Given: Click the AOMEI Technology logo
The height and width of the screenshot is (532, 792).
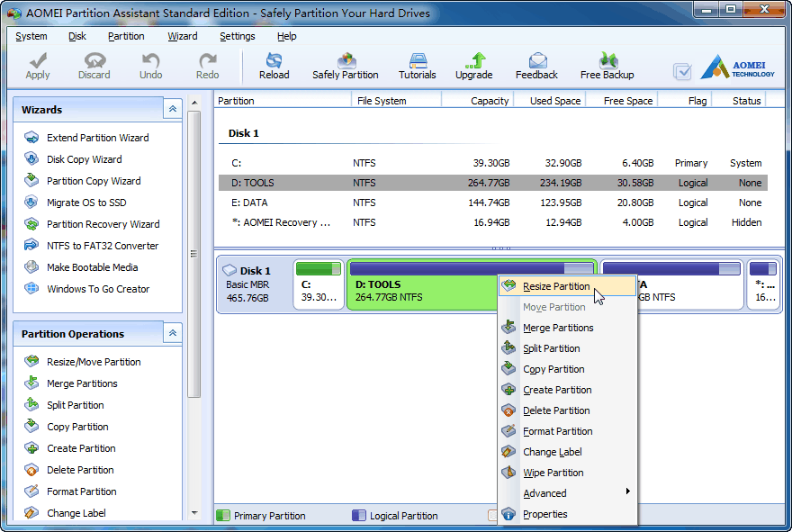Looking at the screenshot, I should tap(737, 68).
